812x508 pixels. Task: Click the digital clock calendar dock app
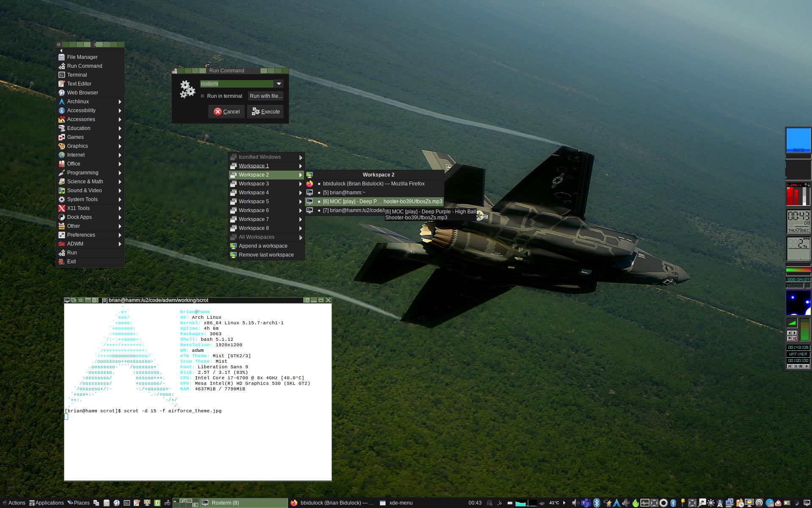(x=798, y=222)
